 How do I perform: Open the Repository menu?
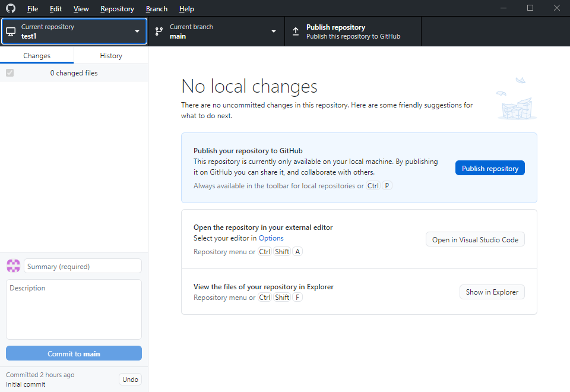(117, 9)
